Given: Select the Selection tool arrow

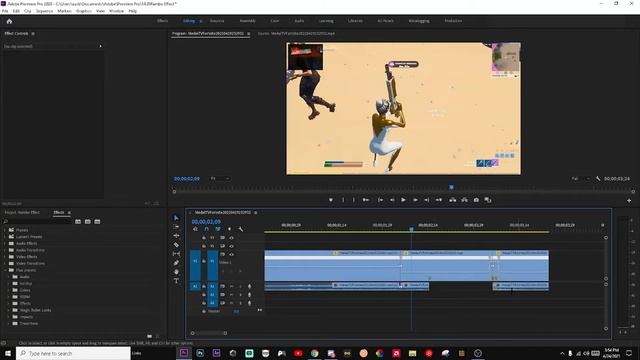Looking at the screenshot, I should click(x=176, y=218).
